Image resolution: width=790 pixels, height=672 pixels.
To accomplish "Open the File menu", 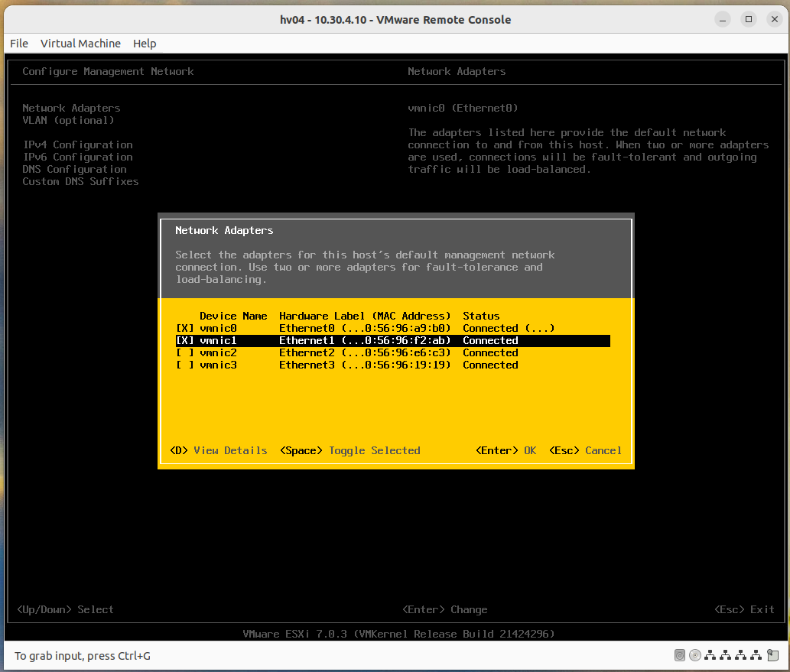I will pyautogui.click(x=18, y=44).
